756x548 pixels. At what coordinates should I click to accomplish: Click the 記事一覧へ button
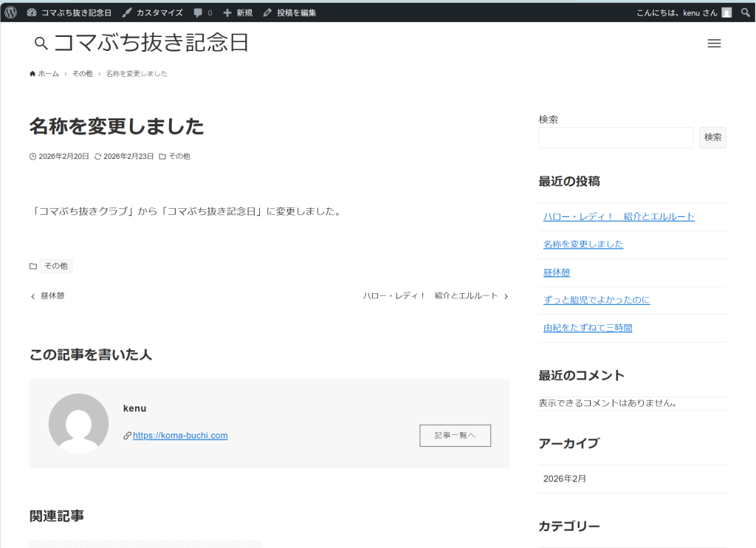(455, 436)
